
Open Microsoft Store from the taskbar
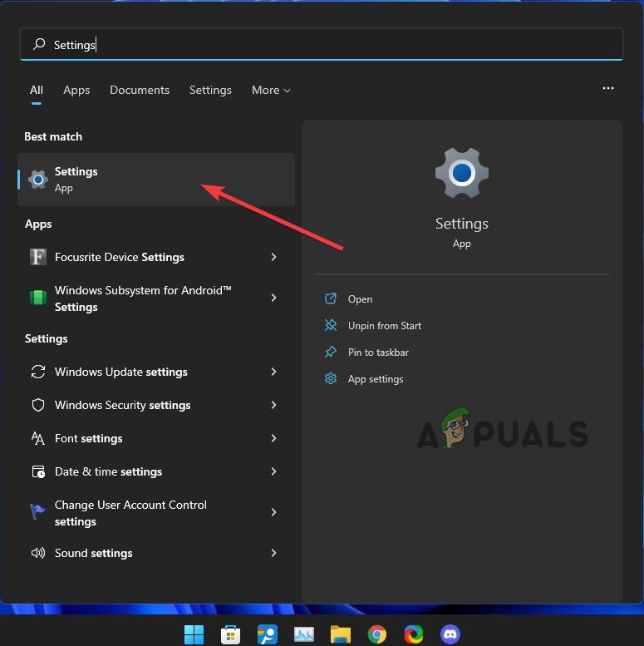[x=230, y=634]
